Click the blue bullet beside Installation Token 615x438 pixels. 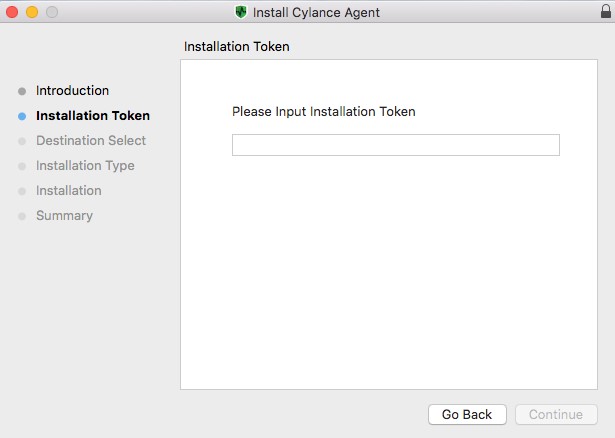pos(22,116)
